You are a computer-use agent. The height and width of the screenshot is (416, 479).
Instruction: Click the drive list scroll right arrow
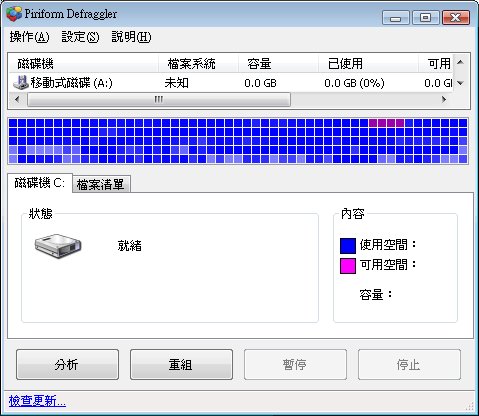[x=444, y=99]
